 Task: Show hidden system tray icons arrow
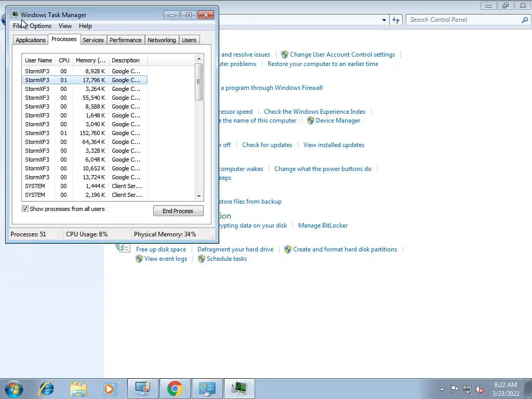442,389
